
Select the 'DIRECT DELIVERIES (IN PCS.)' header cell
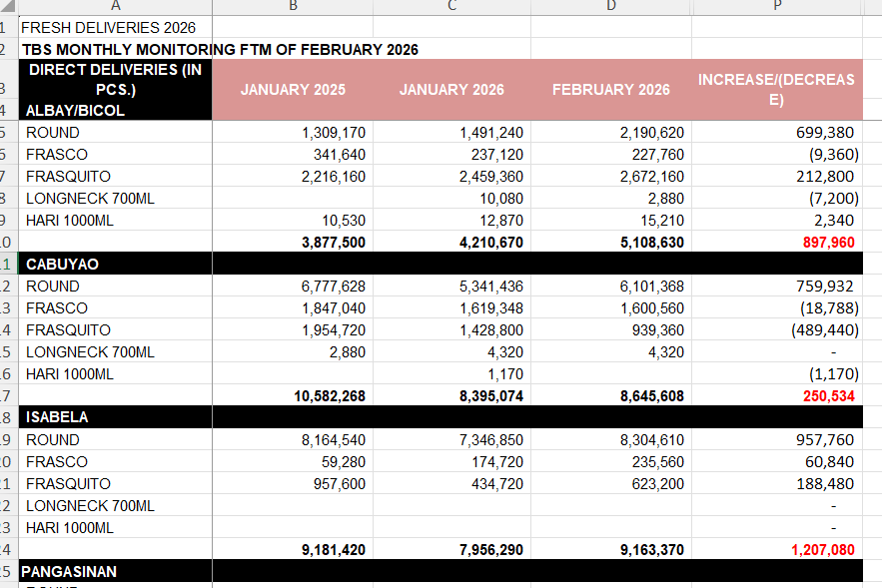tap(115, 79)
